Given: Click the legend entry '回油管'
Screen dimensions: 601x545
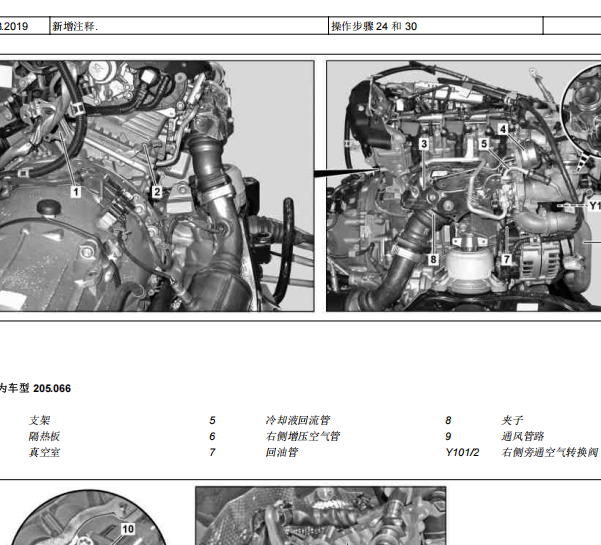Looking at the screenshot, I should 282,453.
